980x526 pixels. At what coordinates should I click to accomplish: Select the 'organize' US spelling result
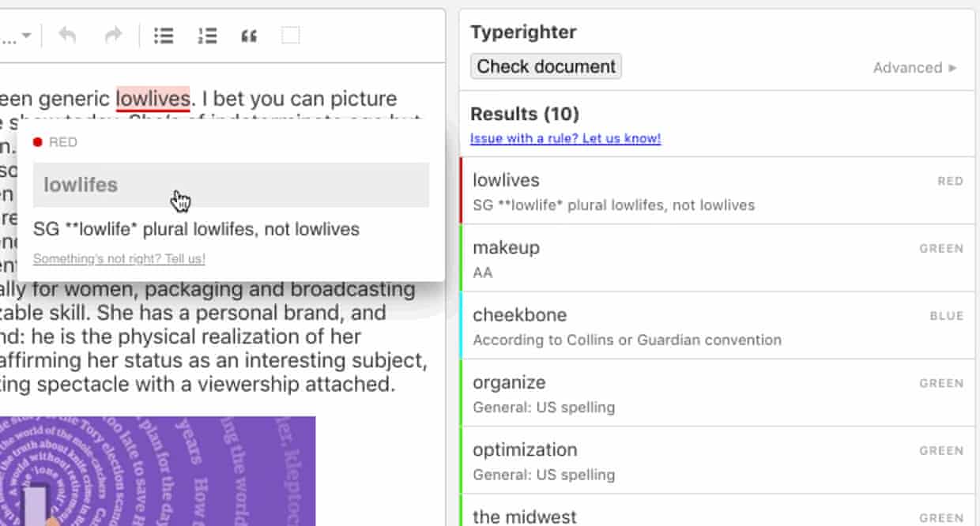pos(716,393)
